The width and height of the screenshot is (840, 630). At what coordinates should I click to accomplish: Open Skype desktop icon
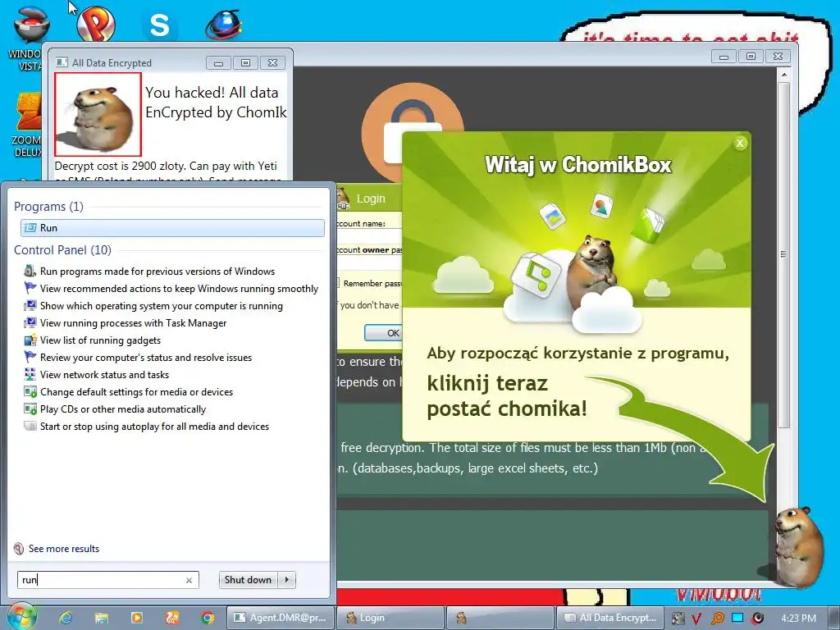pos(160,25)
